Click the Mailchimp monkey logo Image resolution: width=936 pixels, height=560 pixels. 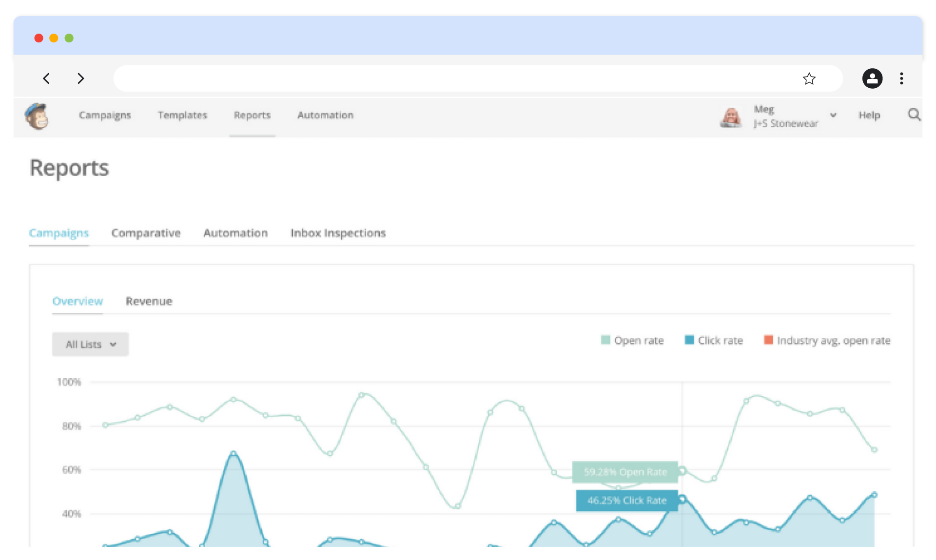point(37,116)
